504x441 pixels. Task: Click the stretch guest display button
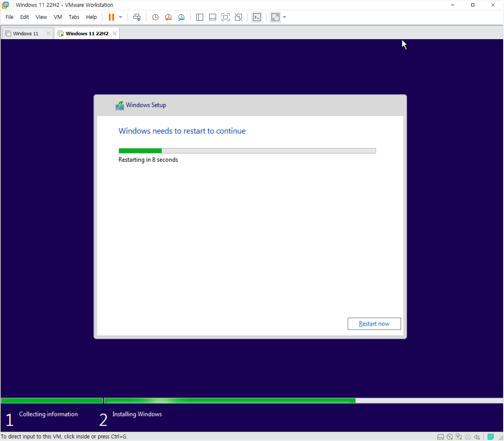pyautogui.click(x=275, y=17)
